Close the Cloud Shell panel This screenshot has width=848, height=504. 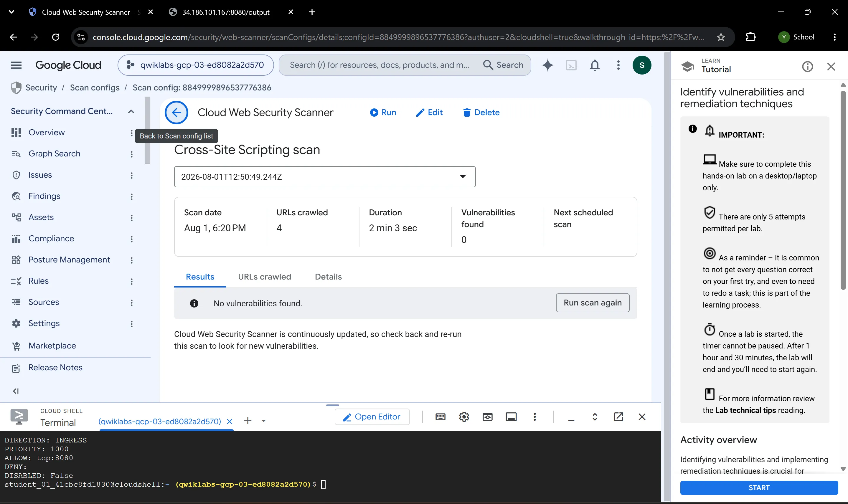641,417
